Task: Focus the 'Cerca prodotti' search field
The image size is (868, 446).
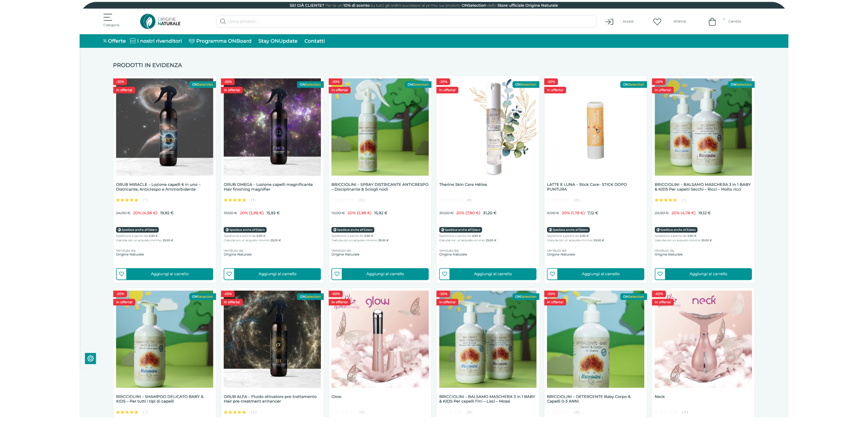Action: [406, 21]
